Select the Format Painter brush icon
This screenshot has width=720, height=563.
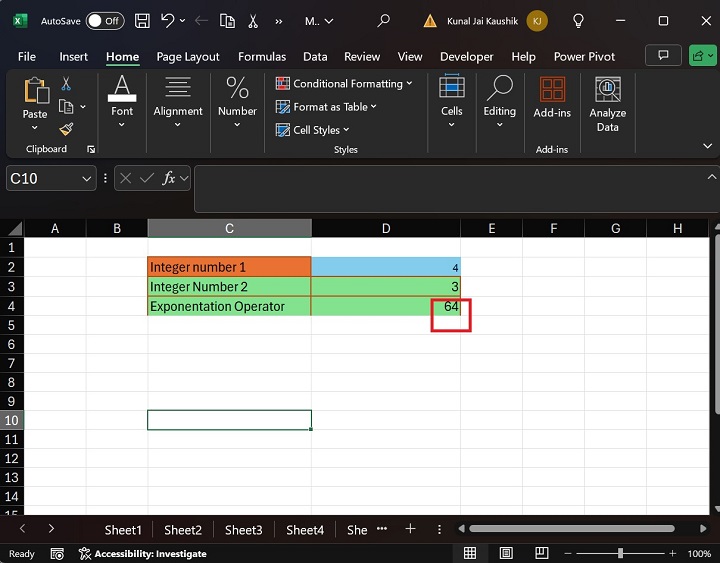[66, 129]
